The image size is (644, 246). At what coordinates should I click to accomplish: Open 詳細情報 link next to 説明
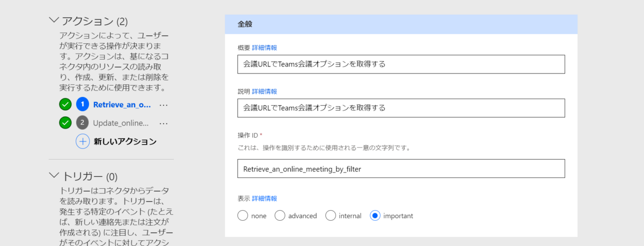265,92
